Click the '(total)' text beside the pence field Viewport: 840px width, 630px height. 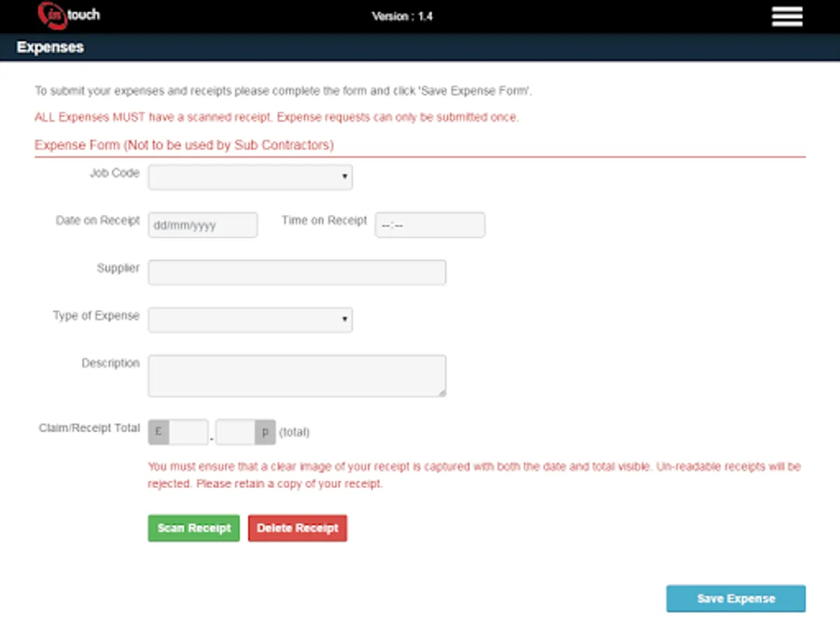[x=294, y=433]
